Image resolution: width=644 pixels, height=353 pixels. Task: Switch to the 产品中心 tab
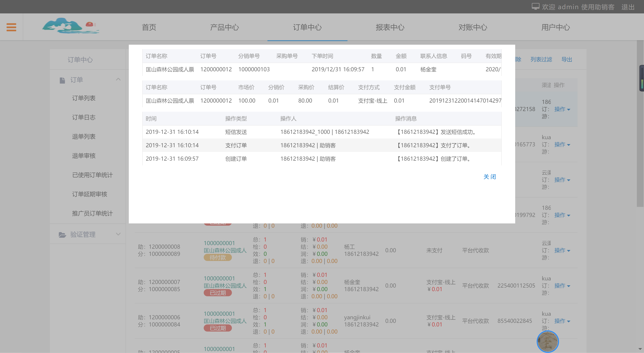click(x=224, y=27)
